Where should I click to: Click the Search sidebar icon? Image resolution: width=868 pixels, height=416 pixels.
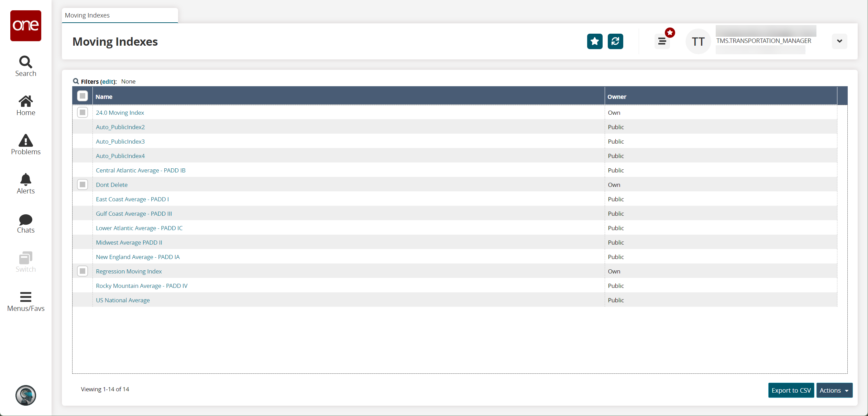(25, 62)
